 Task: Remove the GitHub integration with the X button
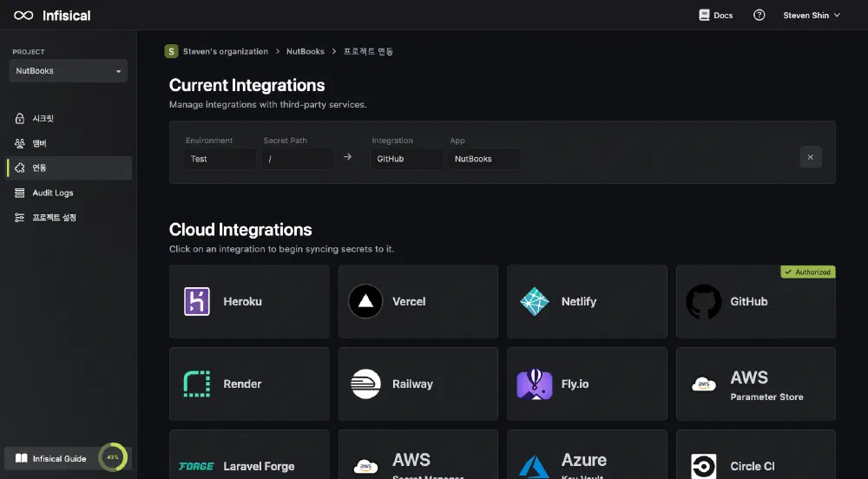coord(811,157)
